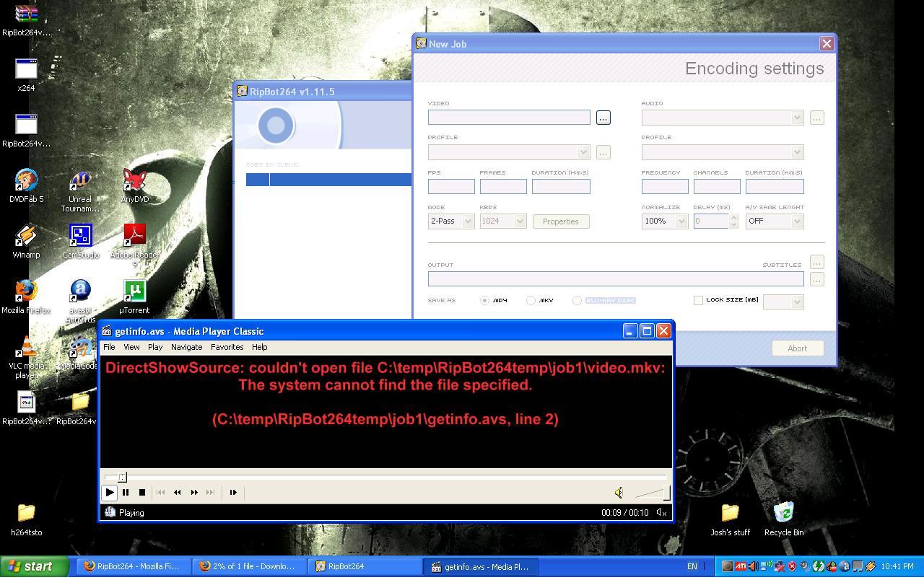Browse for a video file
This screenshot has height=580, width=924.
603,118
